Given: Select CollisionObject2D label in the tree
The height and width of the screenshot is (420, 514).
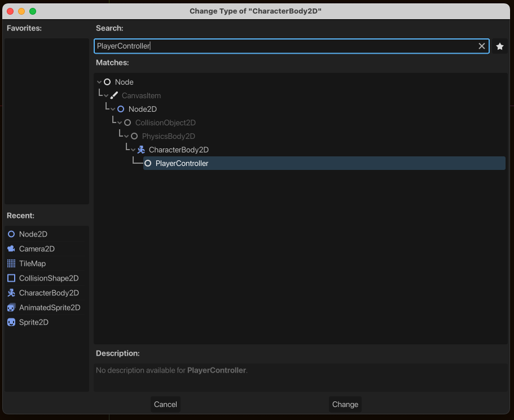Looking at the screenshot, I should pyautogui.click(x=165, y=123).
